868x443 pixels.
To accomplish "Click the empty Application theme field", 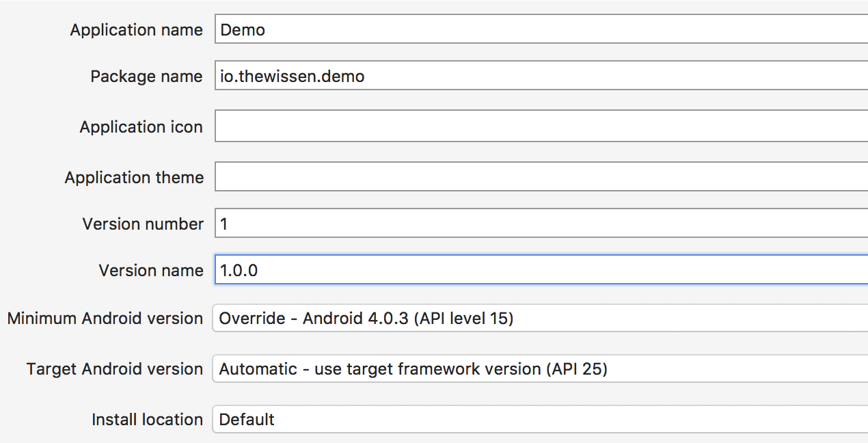I will coord(478,176).
